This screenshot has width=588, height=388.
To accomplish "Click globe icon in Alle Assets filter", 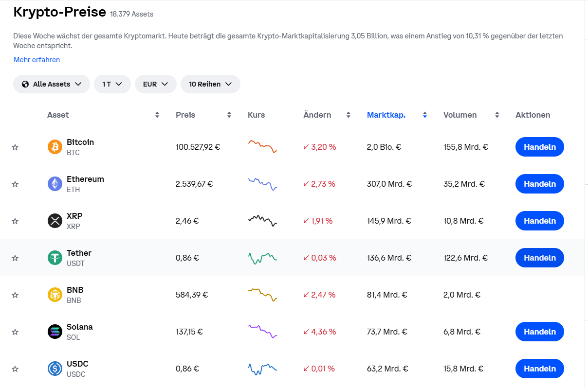I will (25, 84).
